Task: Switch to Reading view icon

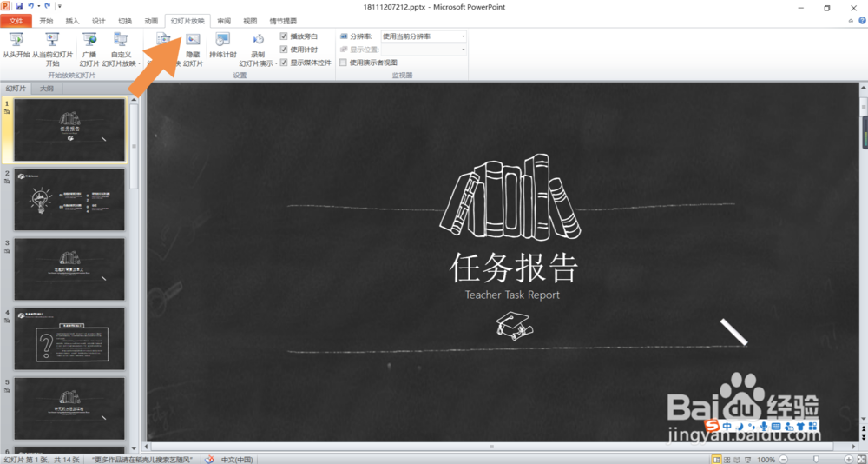Action: (x=737, y=460)
